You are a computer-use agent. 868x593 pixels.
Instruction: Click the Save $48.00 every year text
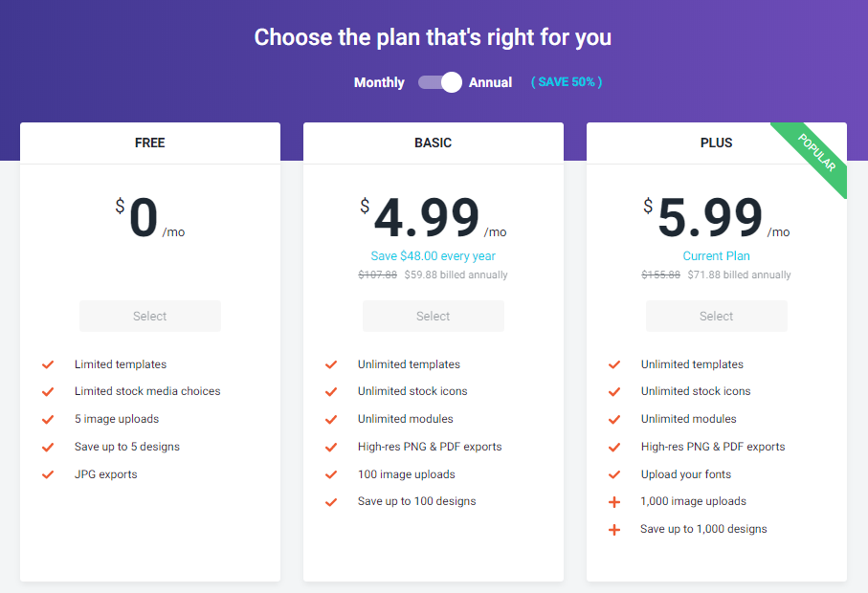point(434,256)
